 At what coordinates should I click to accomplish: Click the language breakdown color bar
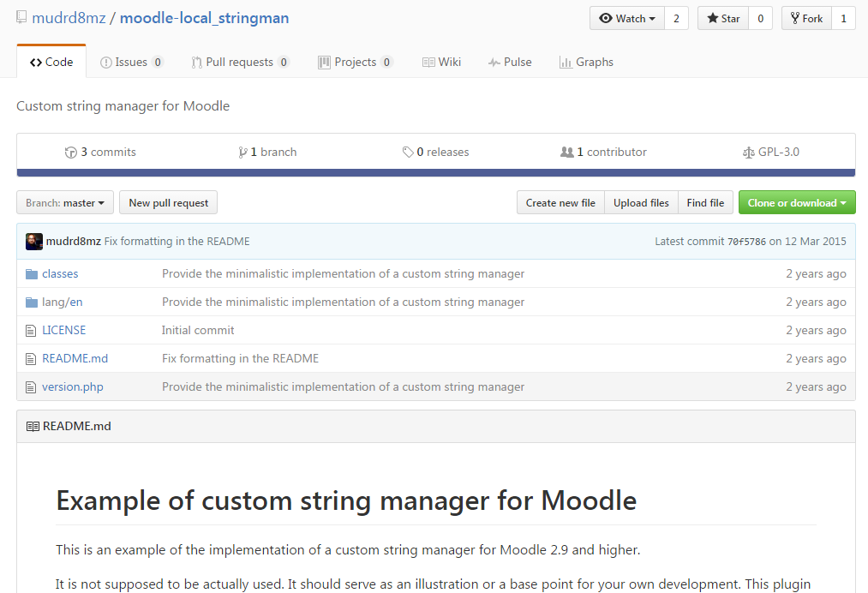click(436, 173)
